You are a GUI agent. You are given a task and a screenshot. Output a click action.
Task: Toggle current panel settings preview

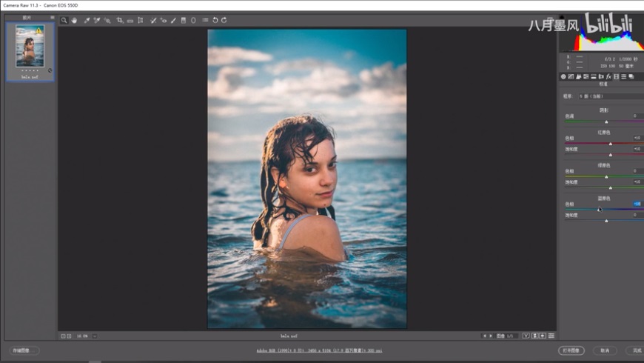click(x=551, y=336)
